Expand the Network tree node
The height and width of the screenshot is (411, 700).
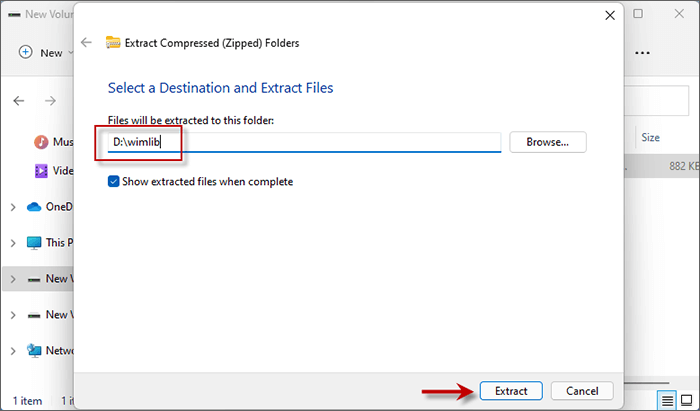12,351
